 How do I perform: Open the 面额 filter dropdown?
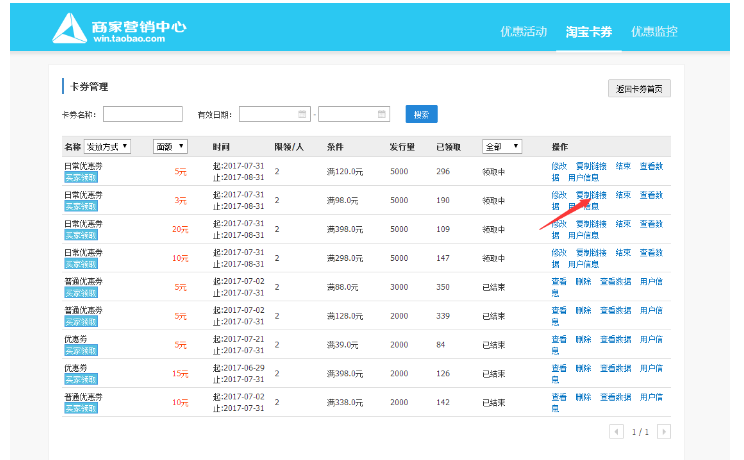click(x=170, y=147)
